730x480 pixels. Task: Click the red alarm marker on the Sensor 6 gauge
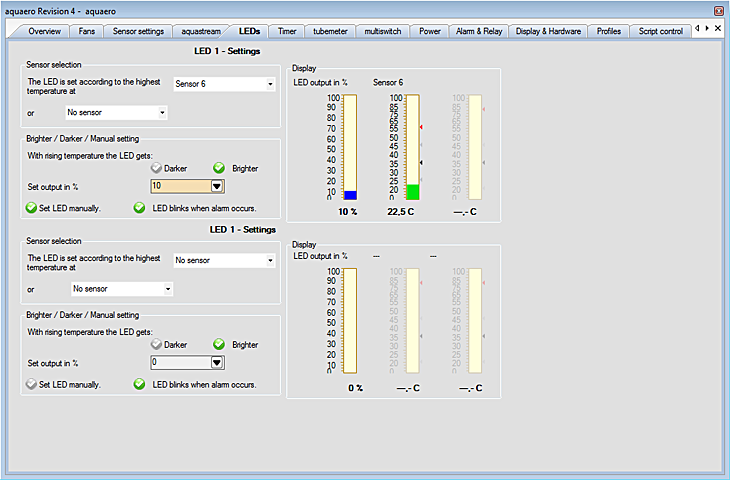(x=421, y=127)
